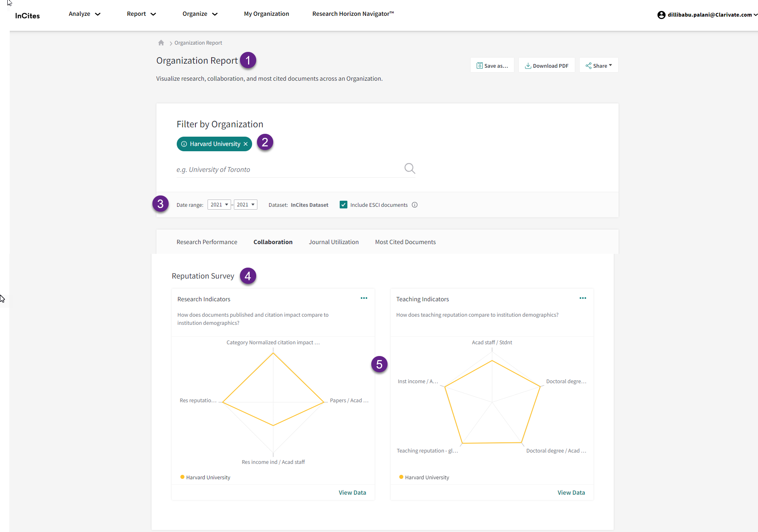The width and height of the screenshot is (758, 532).
Task: Click the Research Indicators radar chart
Action: coord(273,402)
